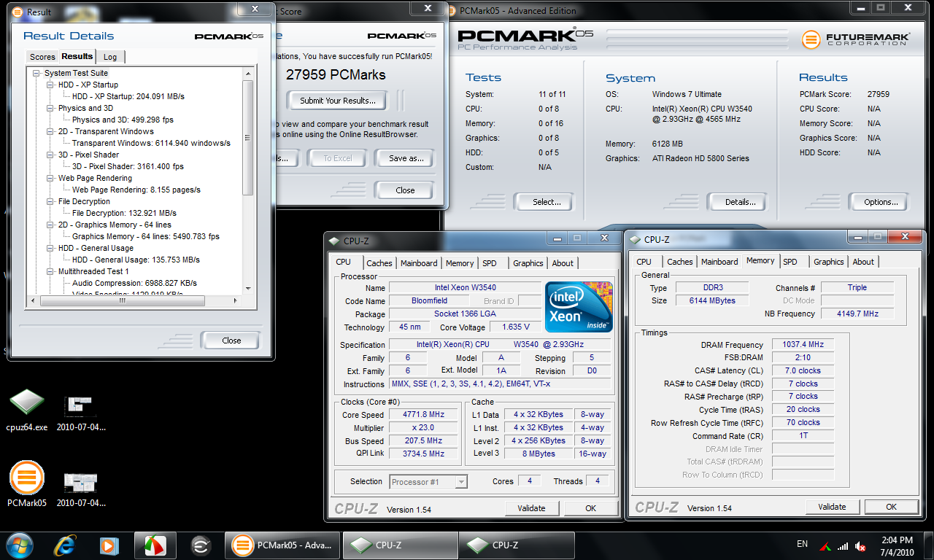
Task: Click the Intel Xeon inside logo
Action: click(579, 306)
